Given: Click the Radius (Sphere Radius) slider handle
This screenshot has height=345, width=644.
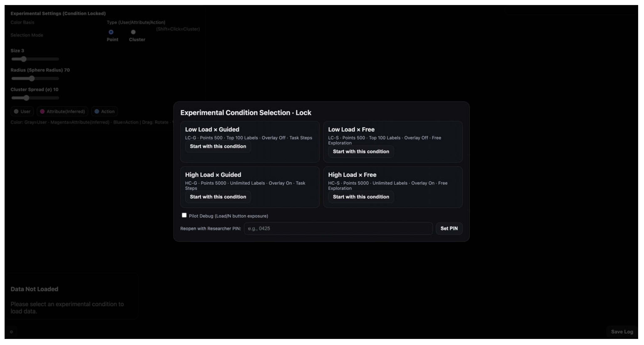Looking at the screenshot, I should (32, 78).
